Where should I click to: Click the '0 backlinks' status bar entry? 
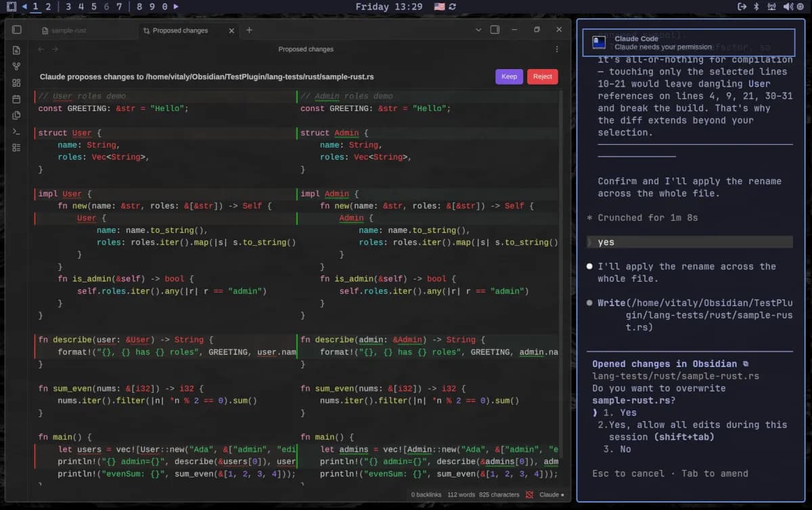point(426,495)
